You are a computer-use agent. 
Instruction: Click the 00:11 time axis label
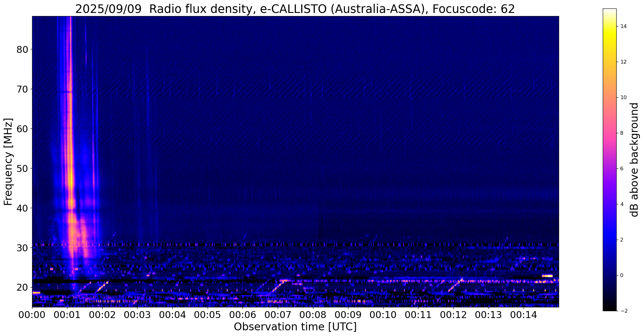tap(418, 314)
